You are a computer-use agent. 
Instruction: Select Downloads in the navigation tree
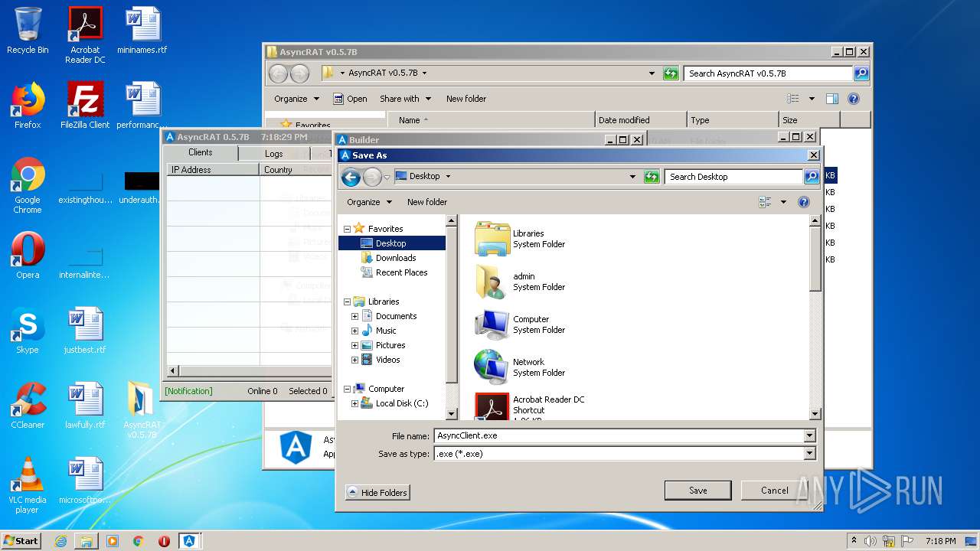395,258
